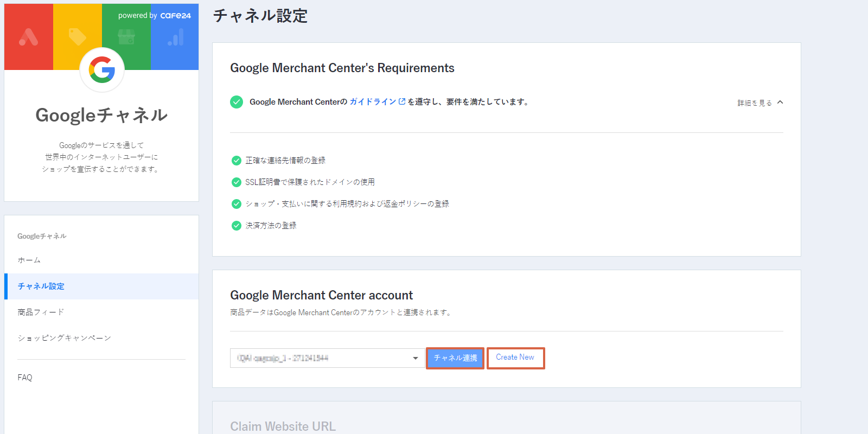Click the チャネル連携 button
The image size is (868, 434).
[455, 358]
